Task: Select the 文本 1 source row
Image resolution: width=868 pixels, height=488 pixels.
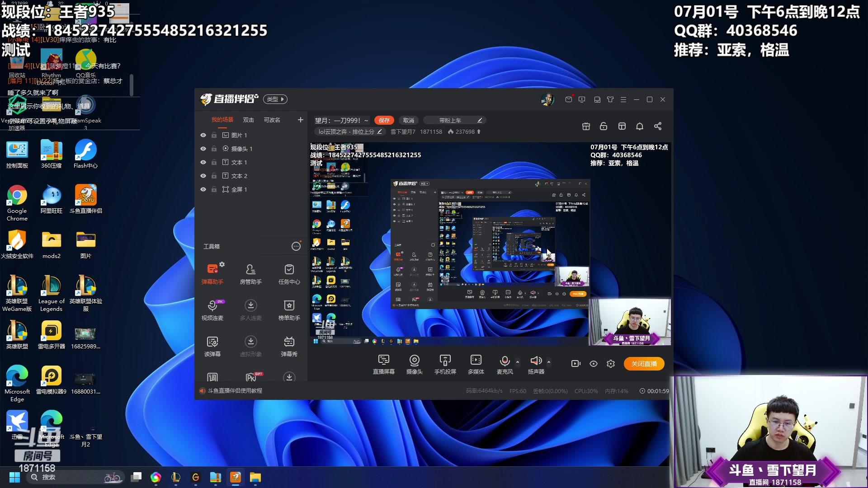Action: tap(251, 162)
